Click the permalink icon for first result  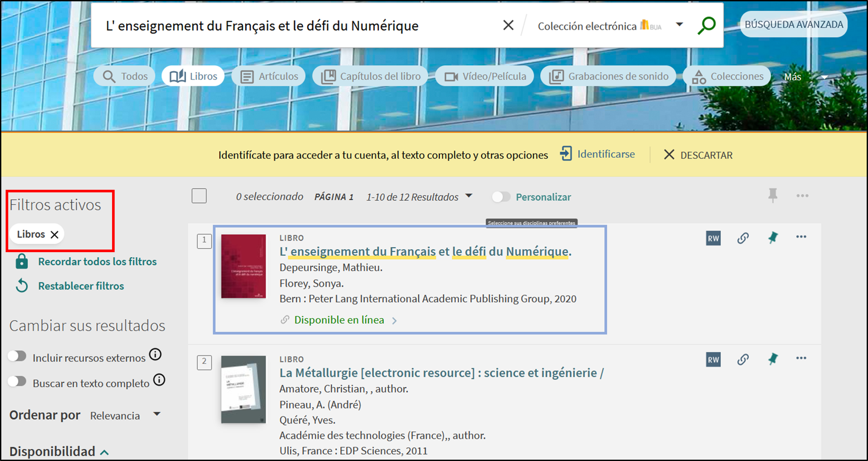(x=743, y=238)
